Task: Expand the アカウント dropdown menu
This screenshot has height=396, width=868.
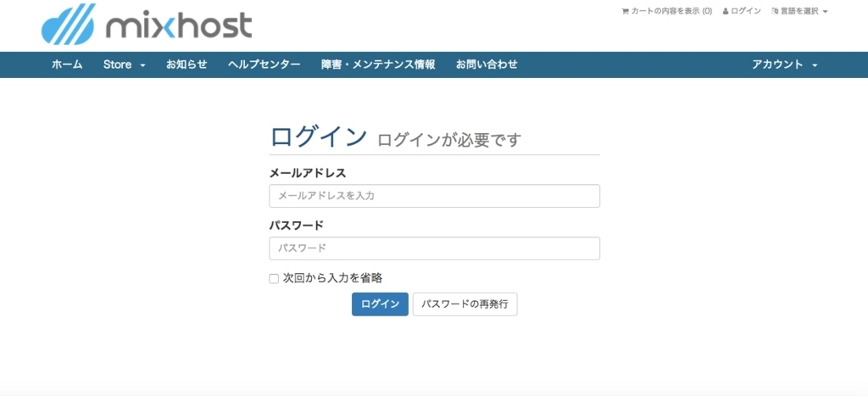Action: (x=784, y=64)
